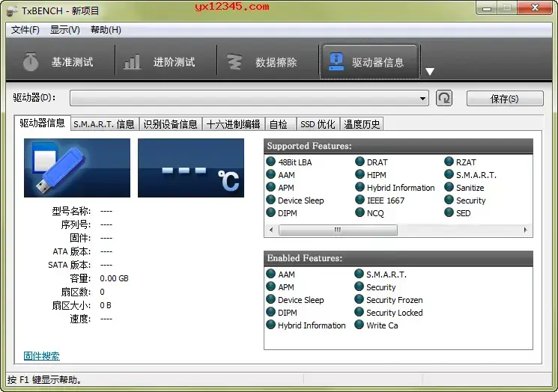The image size is (558, 392).
Task: Switch to the 十六进制编辑 tab
Action: tap(233, 124)
